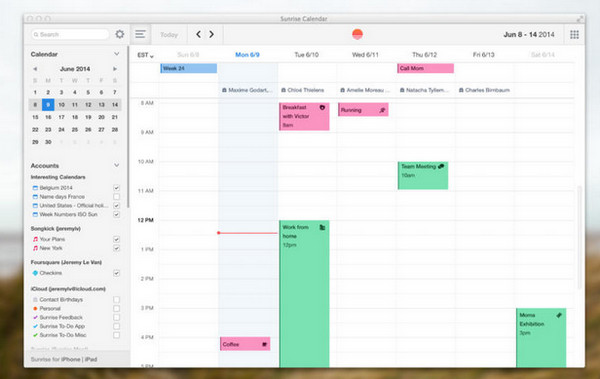Enable the Sunrise To-Do Misc calendar

coord(117,335)
